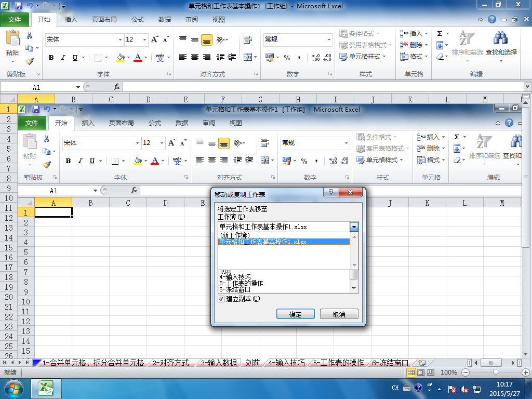Select (新工作簿) in the workbook dropdown list
The height and width of the screenshot is (399, 532).
click(x=284, y=235)
